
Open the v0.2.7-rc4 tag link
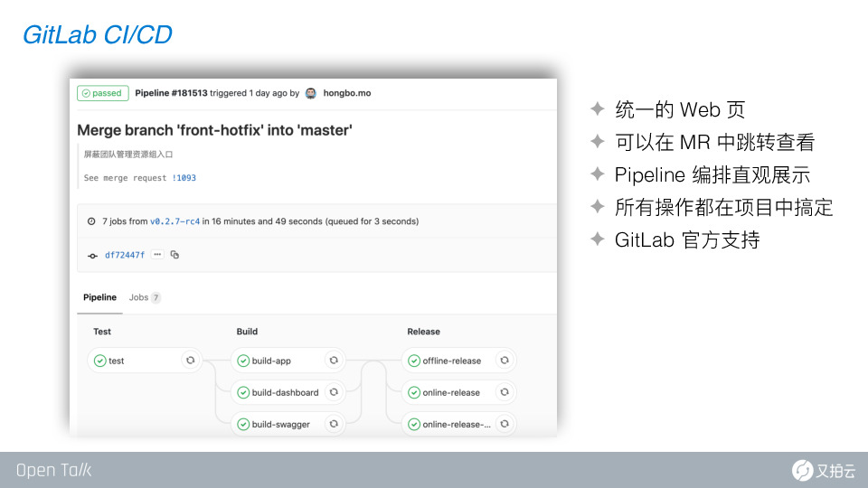point(175,221)
